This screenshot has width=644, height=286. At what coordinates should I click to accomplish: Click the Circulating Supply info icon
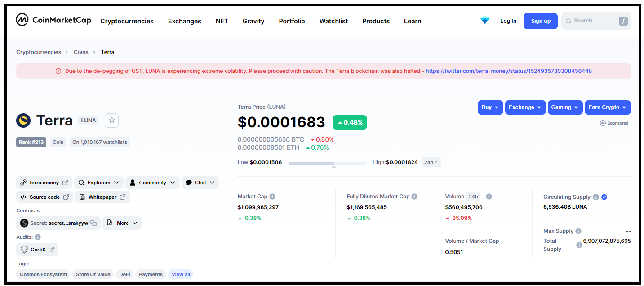595,197
